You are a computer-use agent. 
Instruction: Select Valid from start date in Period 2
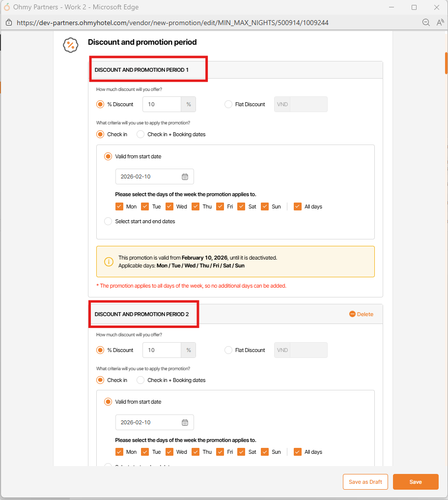tap(108, 402)
